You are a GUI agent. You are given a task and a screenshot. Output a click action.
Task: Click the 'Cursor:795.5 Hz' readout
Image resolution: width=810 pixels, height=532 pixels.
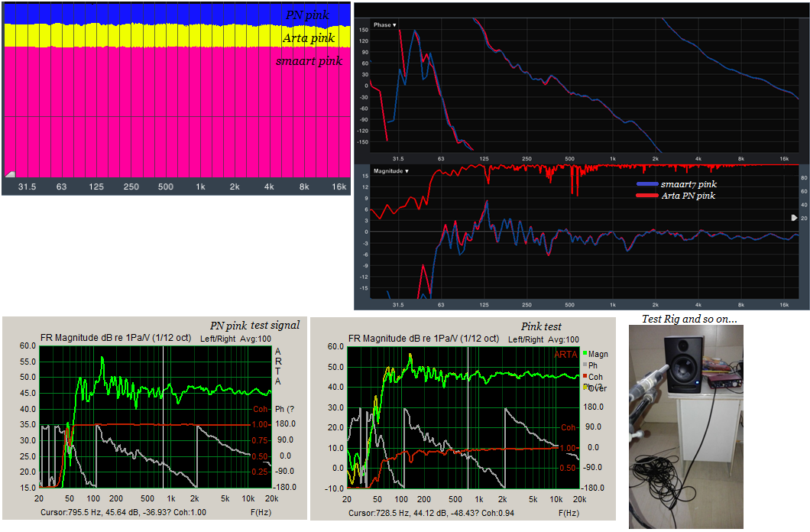(x=123, y=512)
